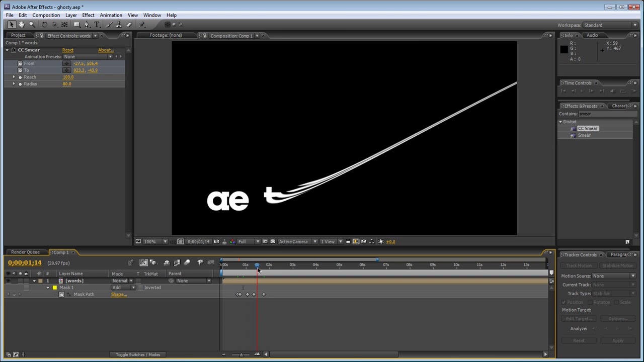Click Toggle Switches / Modes button
644x362 pixels.
[138, 354]
